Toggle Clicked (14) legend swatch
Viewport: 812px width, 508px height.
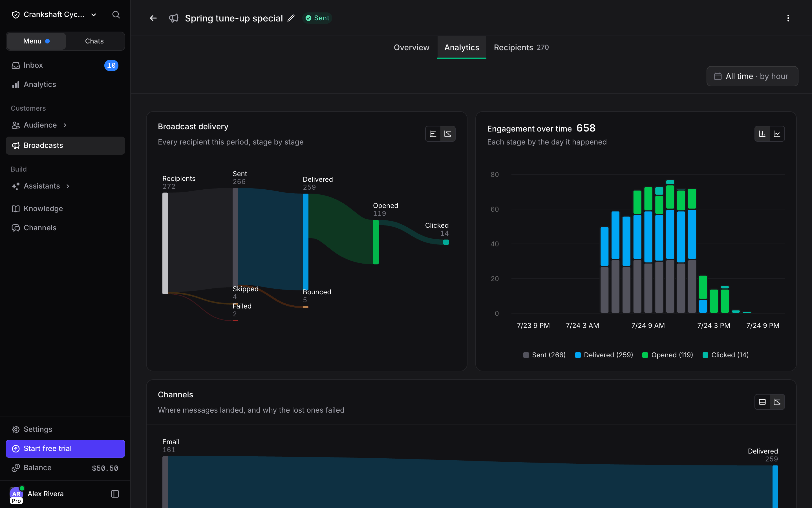(705, 355)
